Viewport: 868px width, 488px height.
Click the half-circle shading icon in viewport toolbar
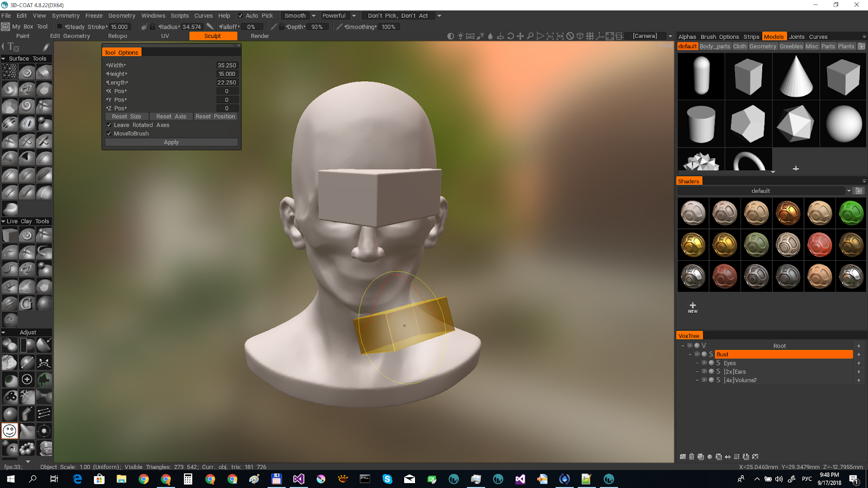tap(451, 36)
